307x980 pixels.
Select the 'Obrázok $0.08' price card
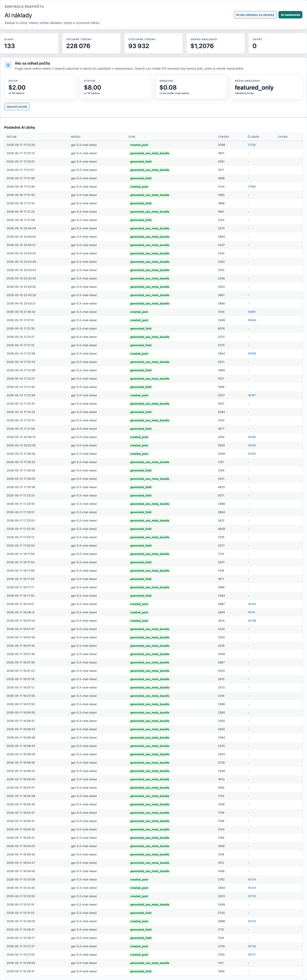191,87
